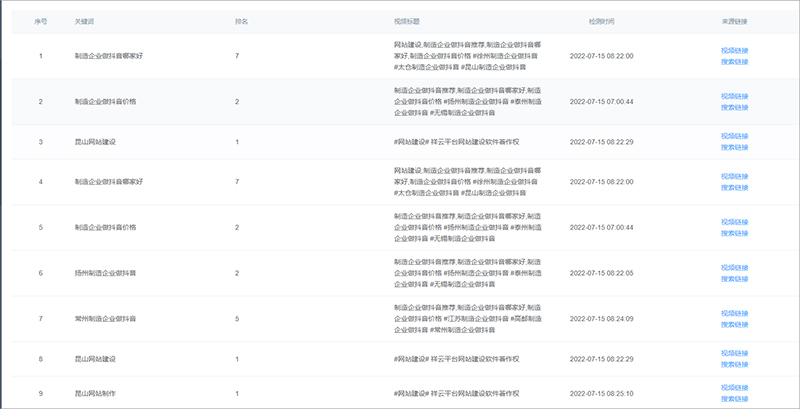Click 搜索链接 in row 8
Screen dimensions: 800x409
(x=734, y=365)
